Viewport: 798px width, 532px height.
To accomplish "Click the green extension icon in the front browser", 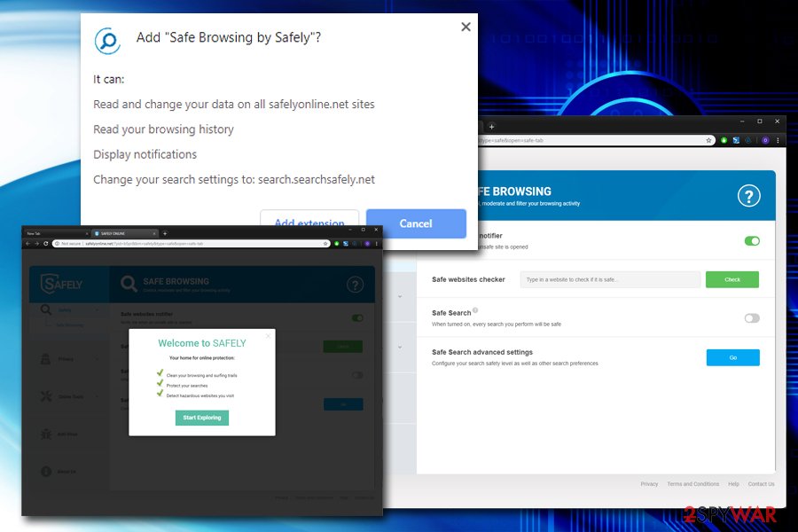I will (336, 244).
